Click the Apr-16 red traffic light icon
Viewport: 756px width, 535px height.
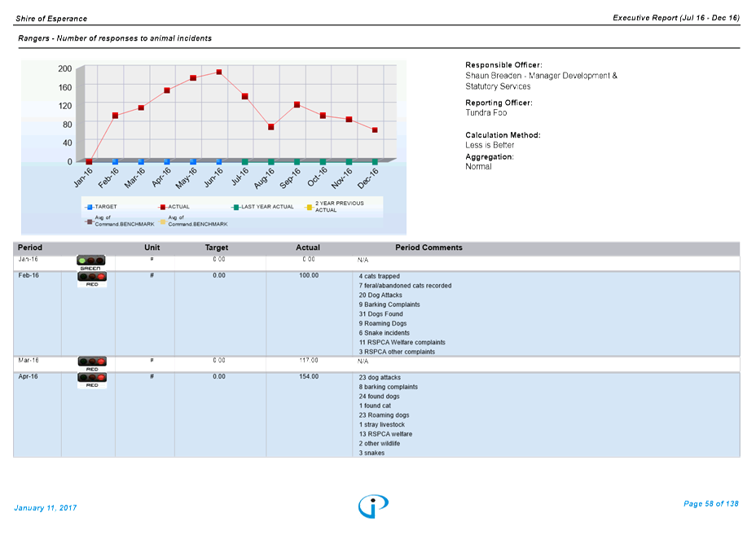coord(92,377)
